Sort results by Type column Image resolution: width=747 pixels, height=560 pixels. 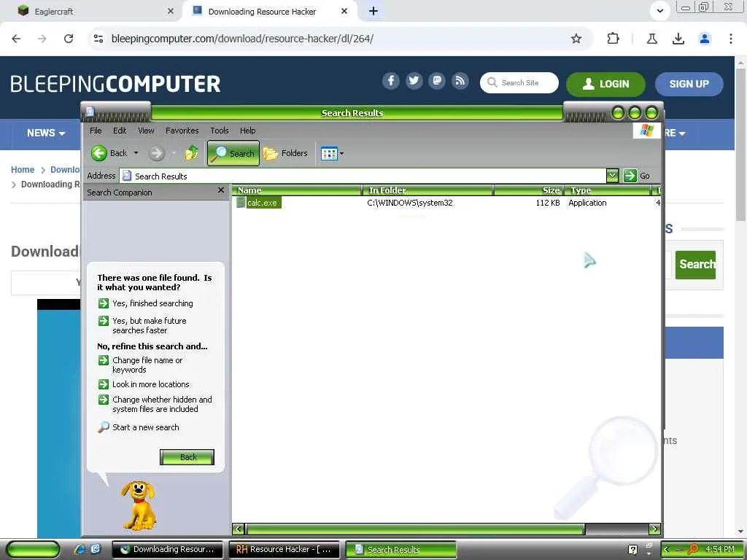coord(607,190)
